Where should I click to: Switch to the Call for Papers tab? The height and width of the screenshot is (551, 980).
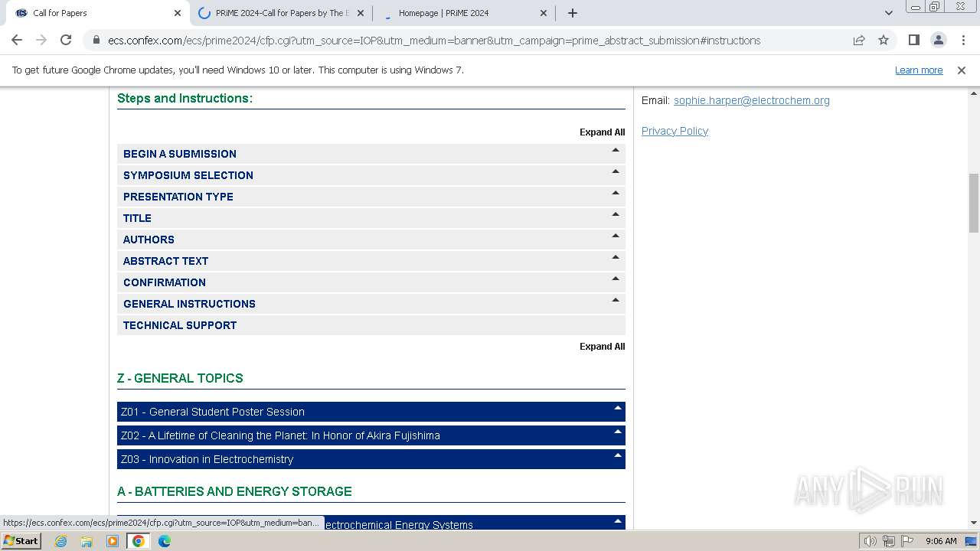click(x=96, y=13)
